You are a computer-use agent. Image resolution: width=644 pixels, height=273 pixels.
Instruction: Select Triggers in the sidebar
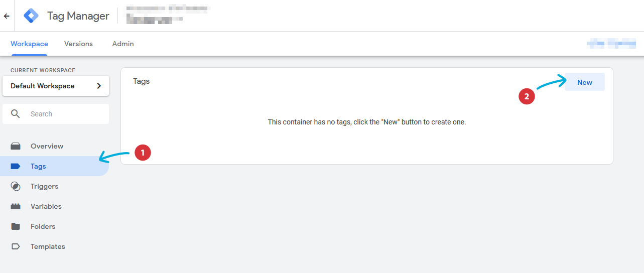(x=54, y=186)
